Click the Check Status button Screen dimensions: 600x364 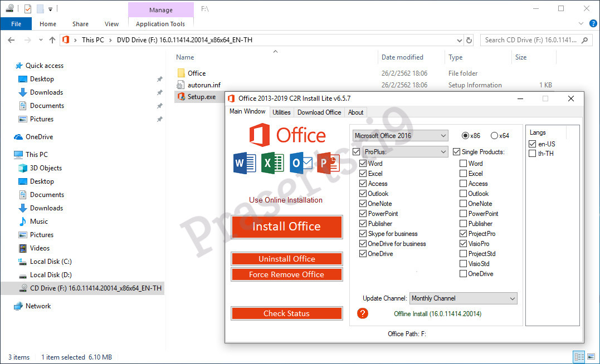point(286,313)
